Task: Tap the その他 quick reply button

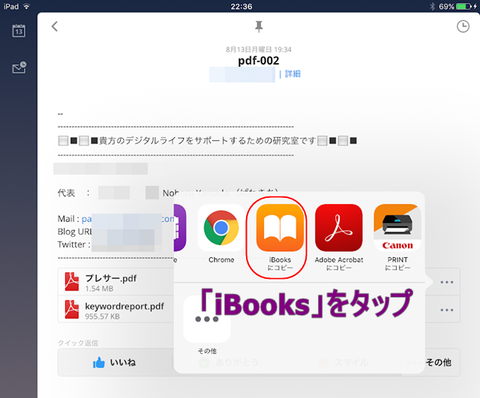Action: coord(438,362)
